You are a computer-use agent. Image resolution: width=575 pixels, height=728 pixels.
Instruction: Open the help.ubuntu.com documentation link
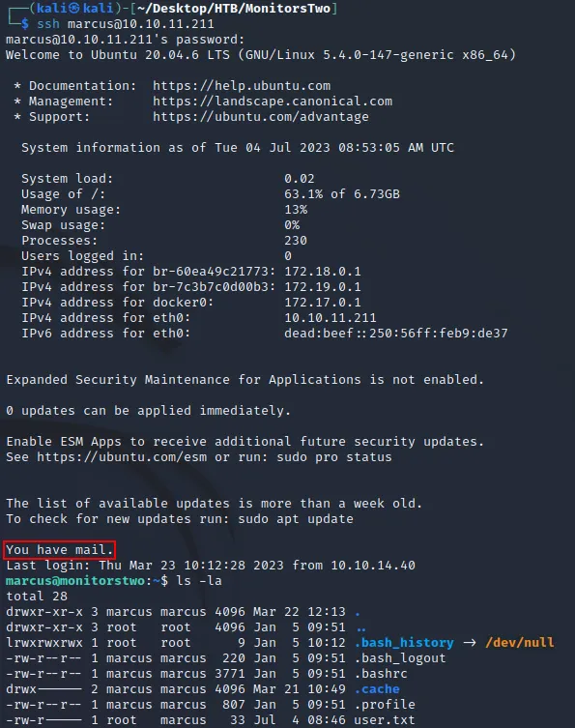[x=242, y=86]
